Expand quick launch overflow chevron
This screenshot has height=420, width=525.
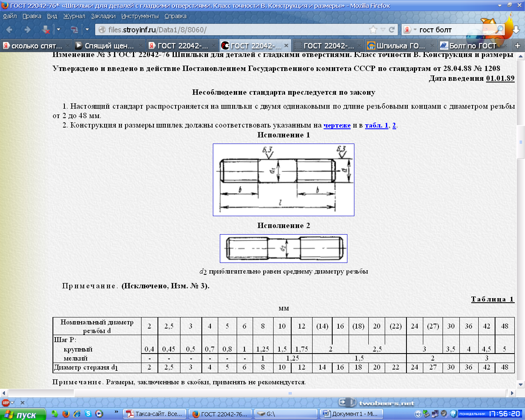(x=116, y=412)
